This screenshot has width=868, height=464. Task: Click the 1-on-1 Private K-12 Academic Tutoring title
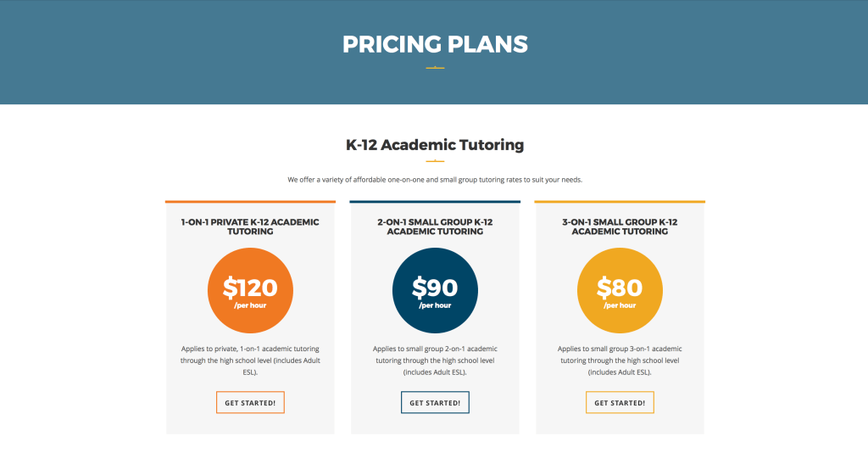pos(250,226)
